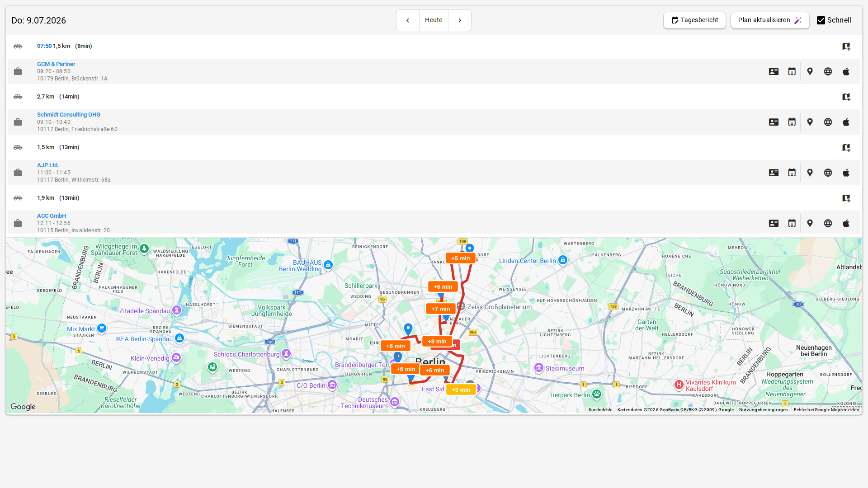Click Stasimuseum map point

point(539,368)
